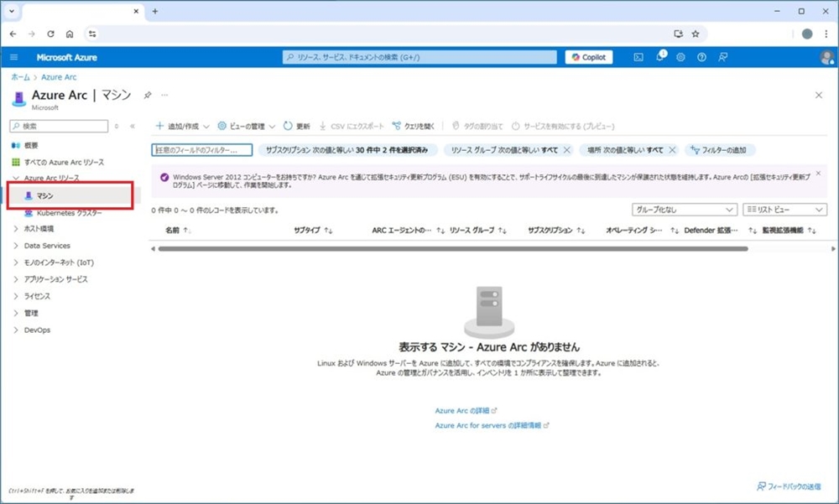Click the フィルターの追加 button
This screenshot has width=839, height=504.
(720, 150)
